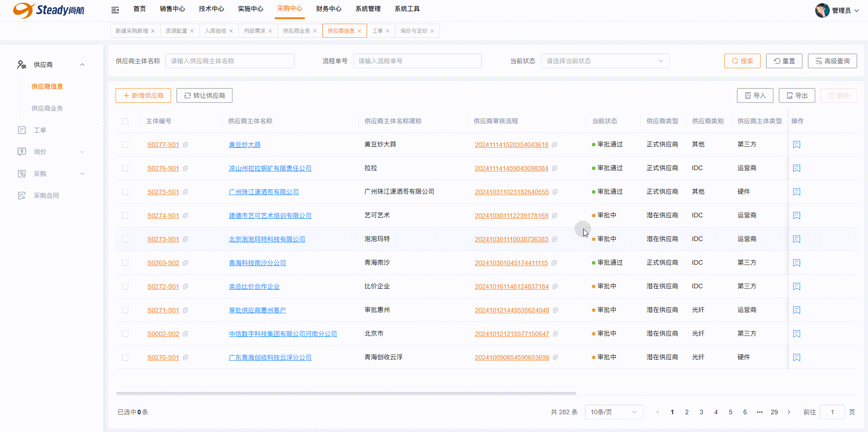Open action icon for 黄豆炒大蒜 row
This screenshot has height=432, width=868.
[x=797, y=145]
